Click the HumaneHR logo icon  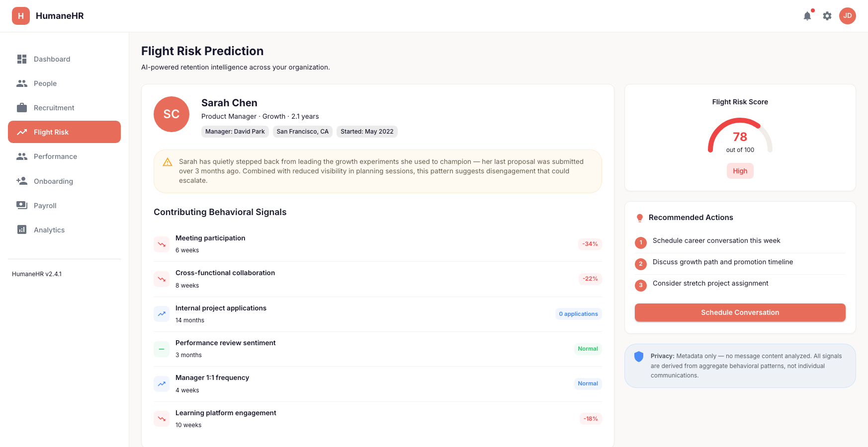[x=21, y=16]
